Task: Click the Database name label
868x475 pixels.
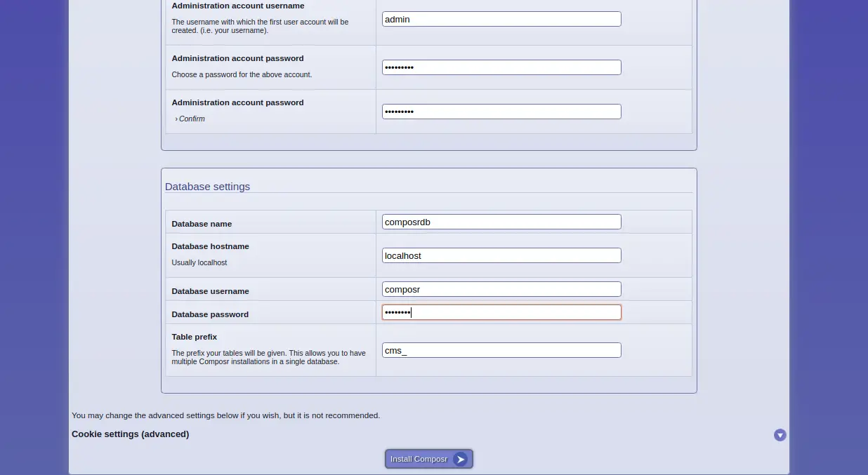Action: coord(202,224)
